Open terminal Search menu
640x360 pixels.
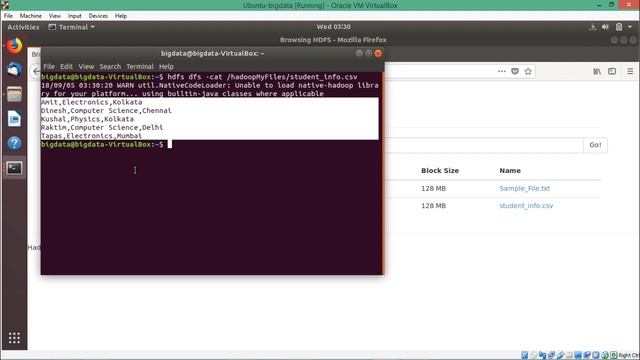coord(110,66)
